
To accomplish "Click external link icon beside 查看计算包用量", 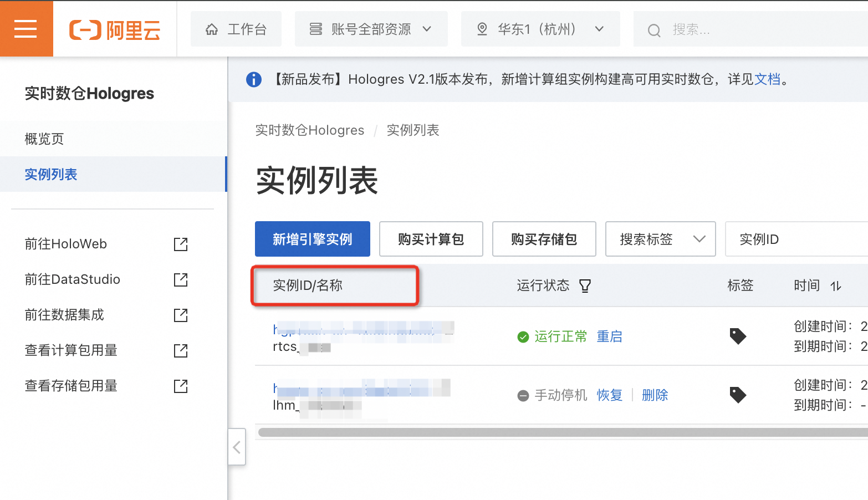I will (181, 350).
